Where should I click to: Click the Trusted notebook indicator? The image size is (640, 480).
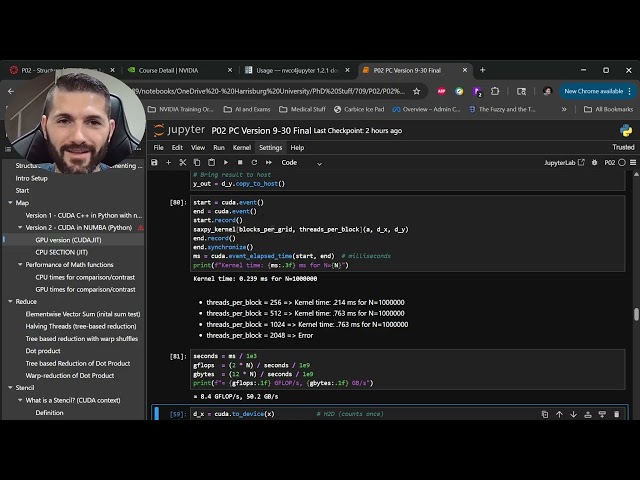[x=623, y=147]
